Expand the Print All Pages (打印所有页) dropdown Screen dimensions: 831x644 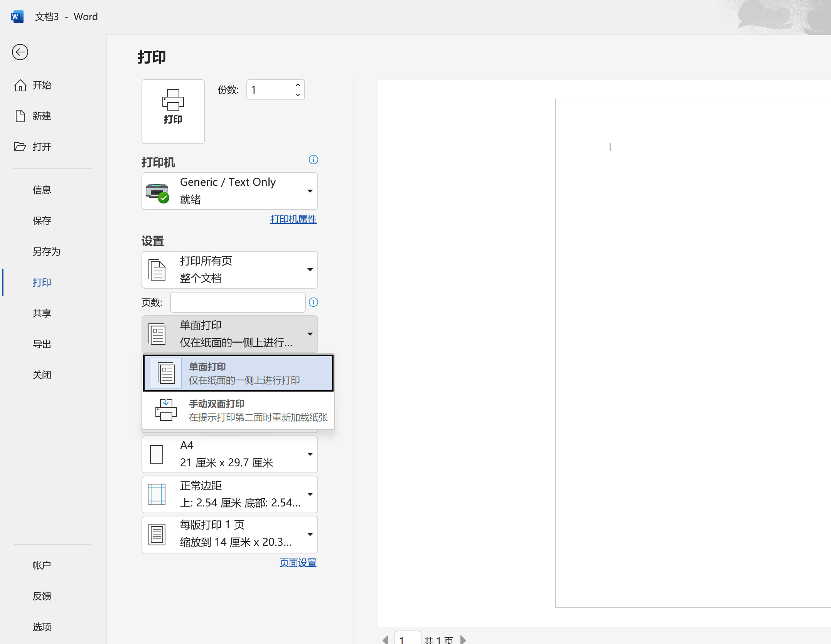coord(230,270)
